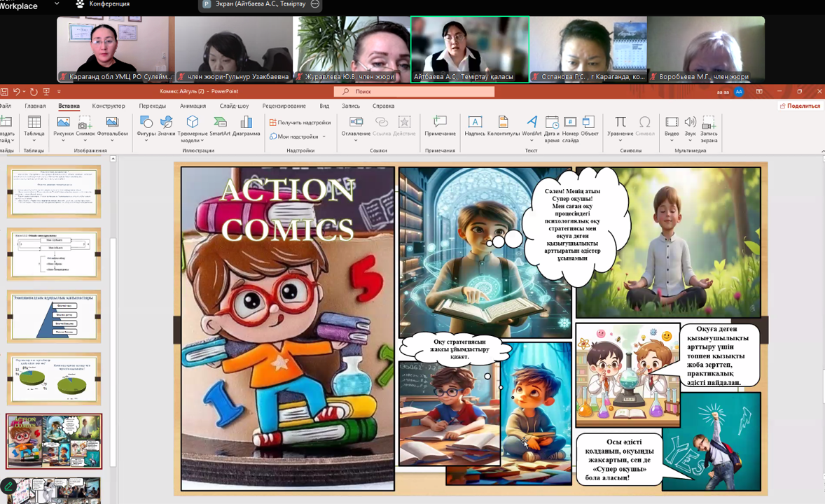The image size is (825, 504).
Task: Insert slide number with Номер слайда
Action: coord(570,127)
